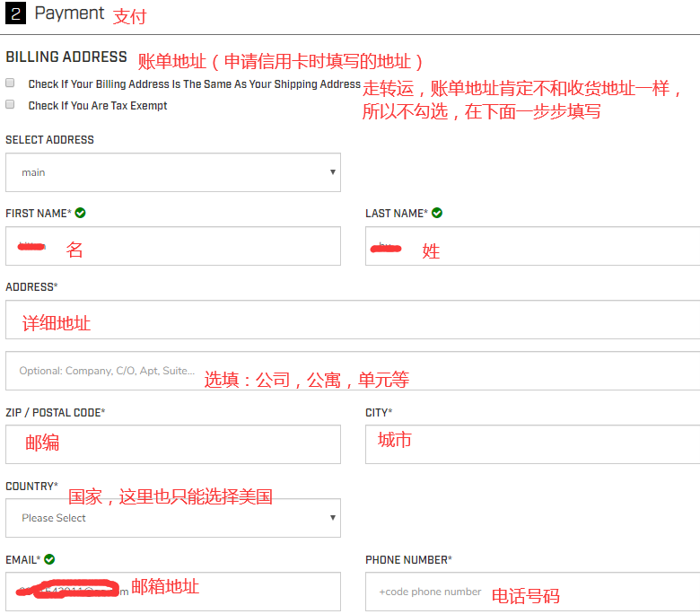The height and width of the screenshot is (614, 700).
Task: Click green checkmark beside First Name label
Action: [x=81, y=213]
